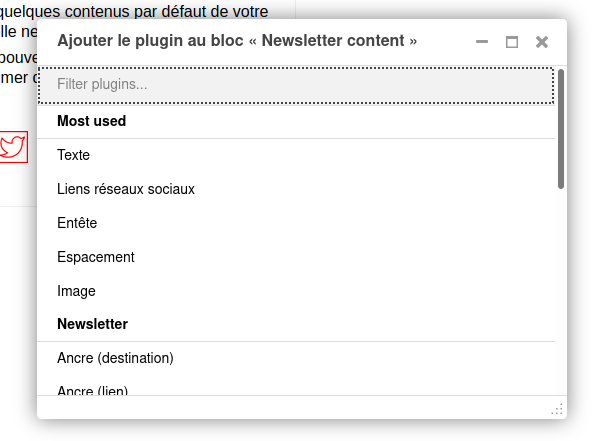The width and height of the screenshot is (593, 441).
Task: Maximize the Ajouter le plugin dialog
Action: tap(512, 42)
